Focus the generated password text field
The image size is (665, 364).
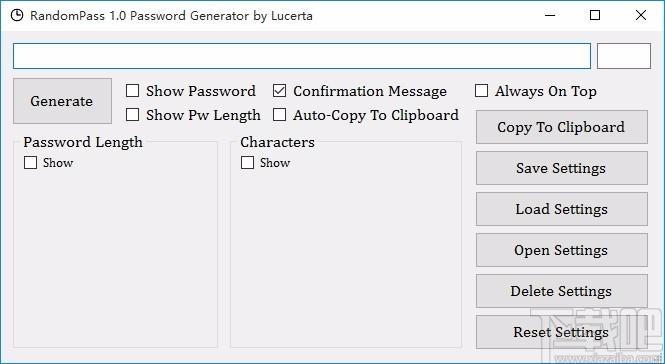point(302,56)
